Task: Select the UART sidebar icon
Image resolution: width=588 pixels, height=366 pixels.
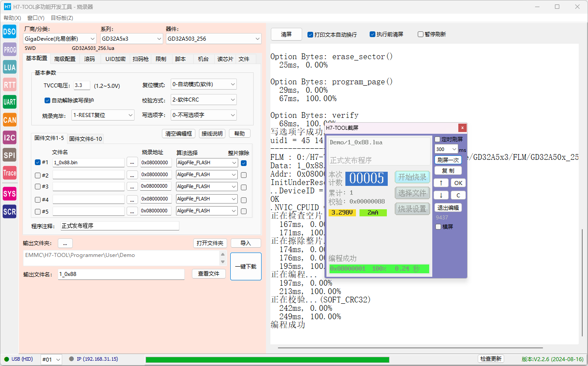Action: click(x=9, y=102)
